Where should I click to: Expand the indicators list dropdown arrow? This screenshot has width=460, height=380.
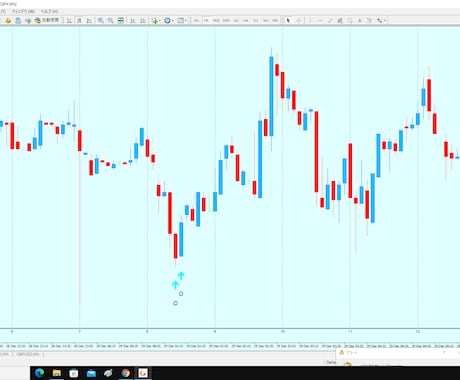coord(160,21)
